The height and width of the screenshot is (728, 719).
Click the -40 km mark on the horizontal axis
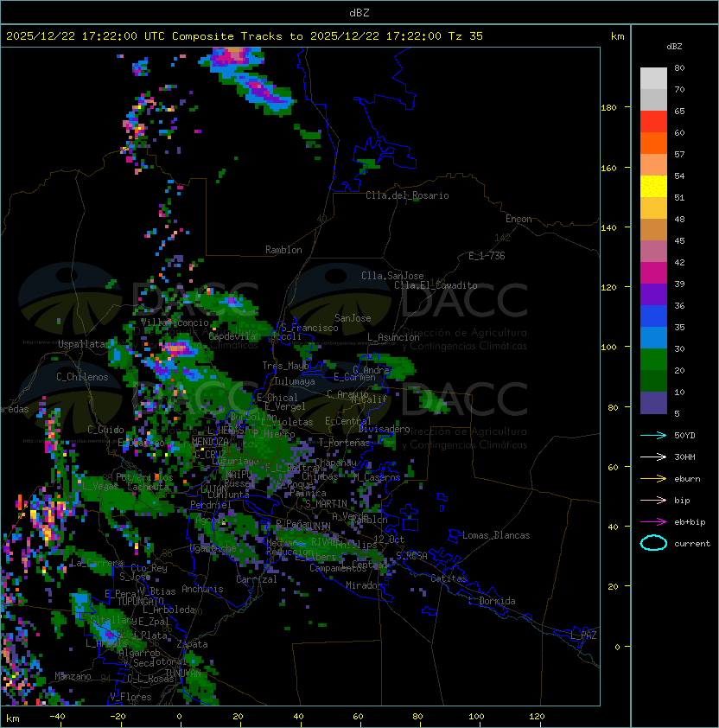(x=57, y=717)
